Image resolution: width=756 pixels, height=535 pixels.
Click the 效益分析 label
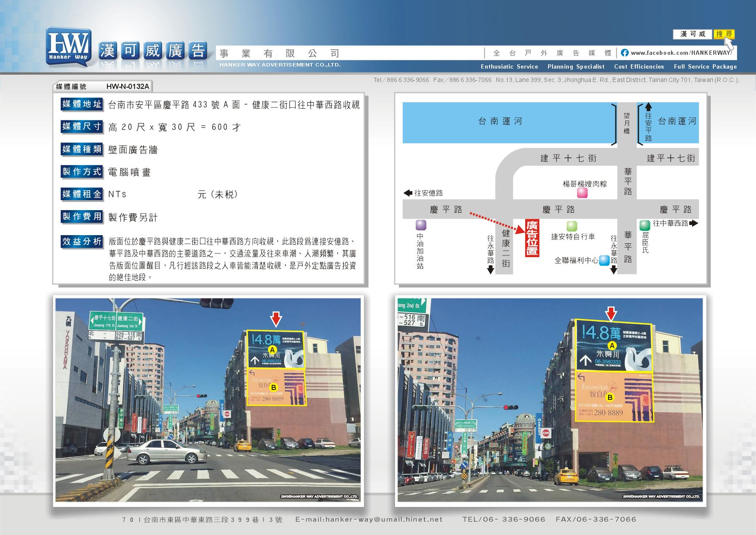(82, 242)
